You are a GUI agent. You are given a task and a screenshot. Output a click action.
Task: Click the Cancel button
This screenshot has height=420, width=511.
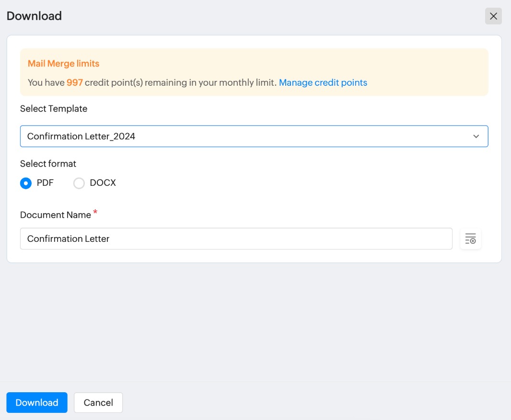[x=98, y=403]
